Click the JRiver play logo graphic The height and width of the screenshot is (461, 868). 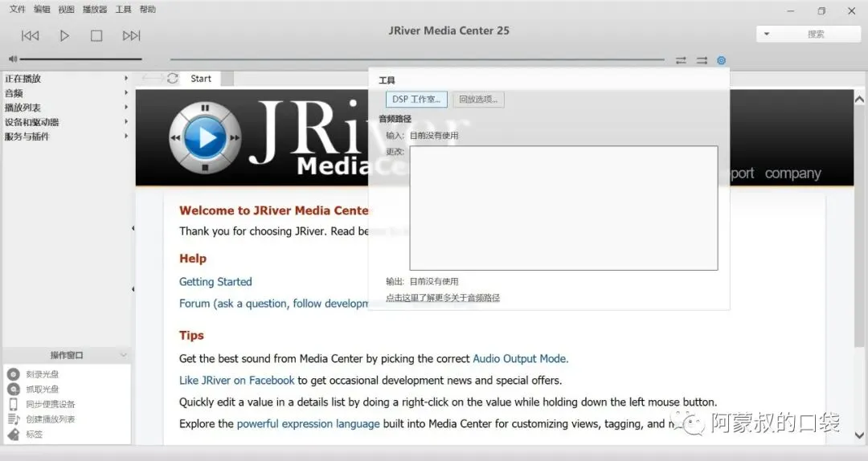205,138
